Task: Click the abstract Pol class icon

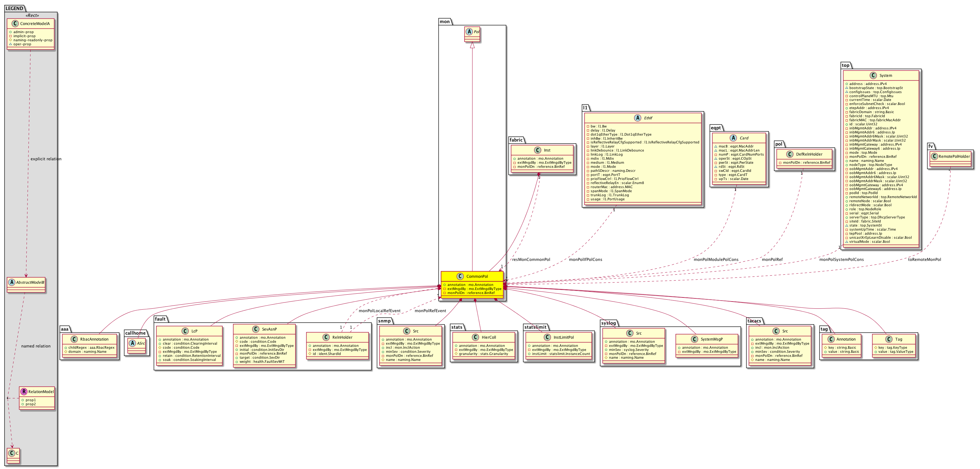Action: [x=469, y=32]
